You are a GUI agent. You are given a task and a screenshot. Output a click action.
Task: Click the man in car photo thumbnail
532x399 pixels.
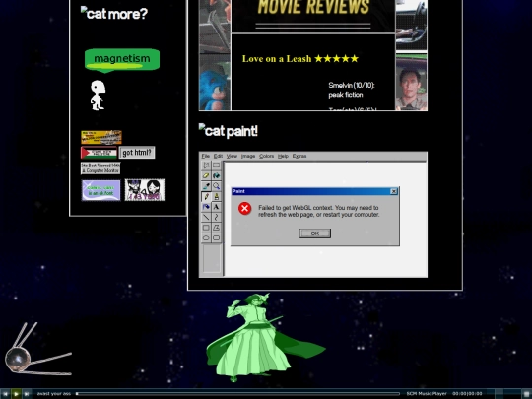[411, 83]
